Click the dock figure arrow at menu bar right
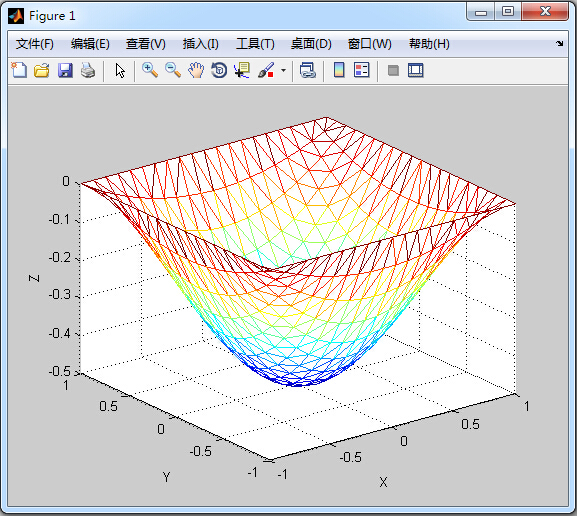The width and height of the screenshot is (577, 516). (559, 43)
